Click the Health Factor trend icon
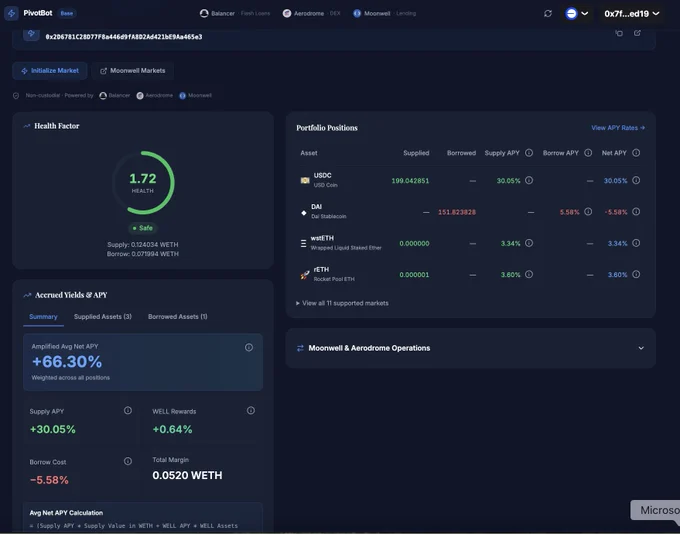Screen dimensions: 680x534 [x=27, y=126]
